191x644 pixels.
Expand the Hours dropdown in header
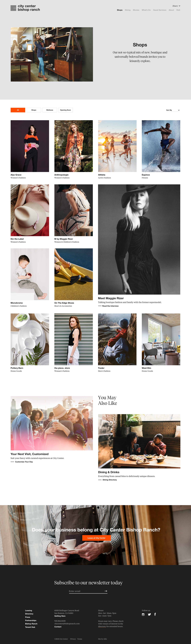pyautogui.click(x=176, y=6)
